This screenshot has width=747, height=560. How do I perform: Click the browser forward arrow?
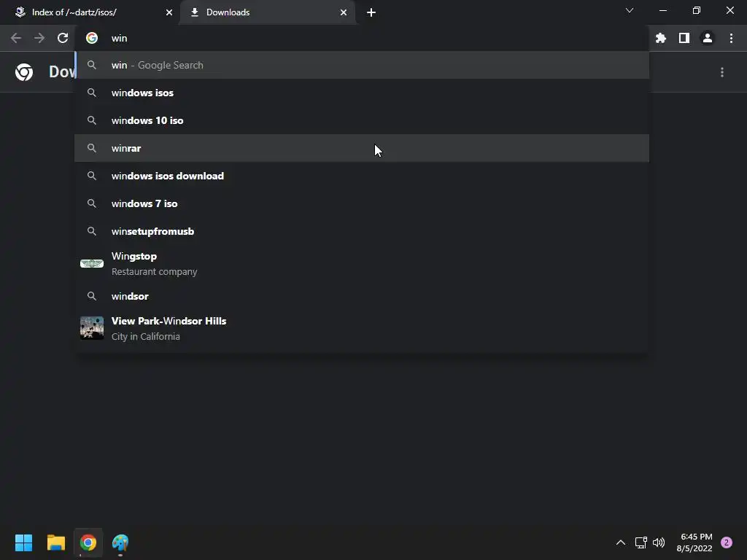pyautogui.click(x=39, y=38)
